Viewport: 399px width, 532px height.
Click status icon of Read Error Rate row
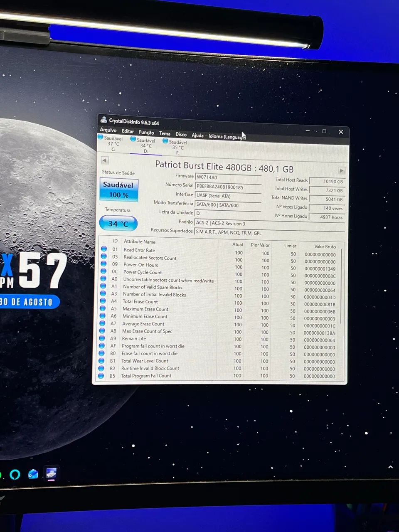(104, 249)
